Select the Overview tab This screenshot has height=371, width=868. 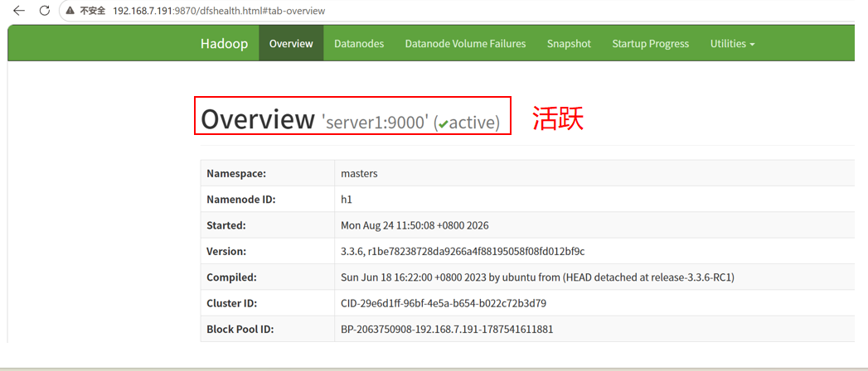coord(291,44)
